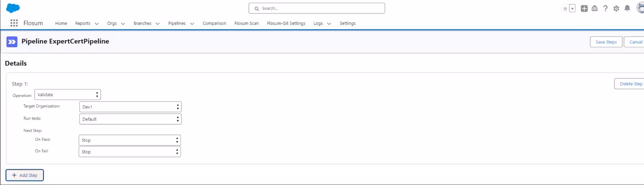Screen dimensions: 644x185
Task: Open the Comparison tab
Action: pyautogui.click(x=214, y=23)
